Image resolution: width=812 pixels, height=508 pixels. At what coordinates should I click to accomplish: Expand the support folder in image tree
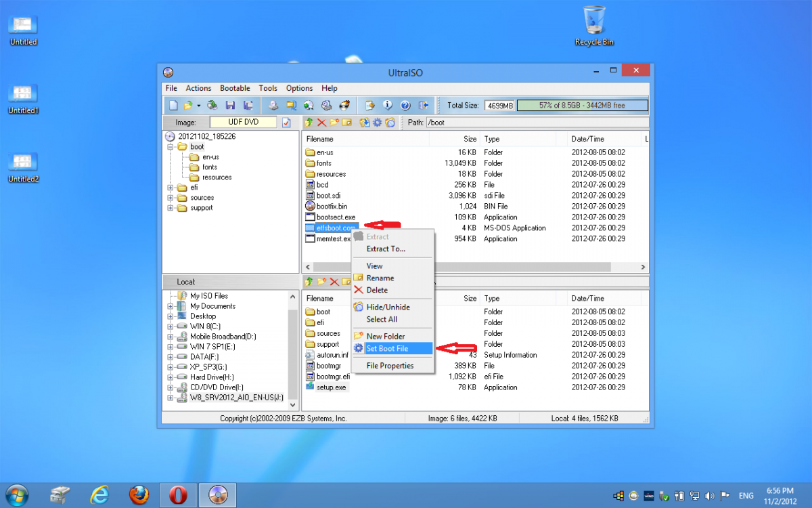tap(170, 208)
